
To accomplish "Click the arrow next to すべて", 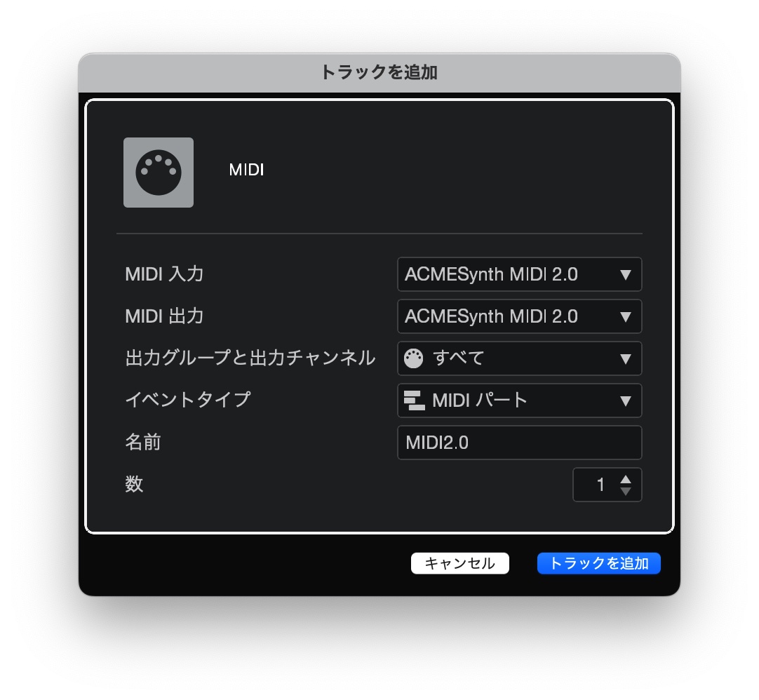I will coord(626,359).
